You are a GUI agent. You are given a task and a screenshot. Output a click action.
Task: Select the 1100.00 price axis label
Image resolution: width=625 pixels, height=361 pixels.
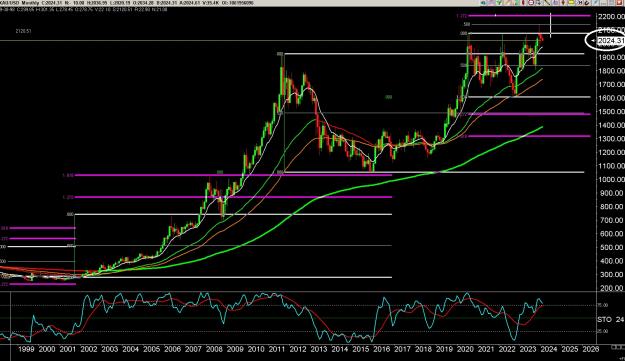pyautogui.click(x=611, y=166)
